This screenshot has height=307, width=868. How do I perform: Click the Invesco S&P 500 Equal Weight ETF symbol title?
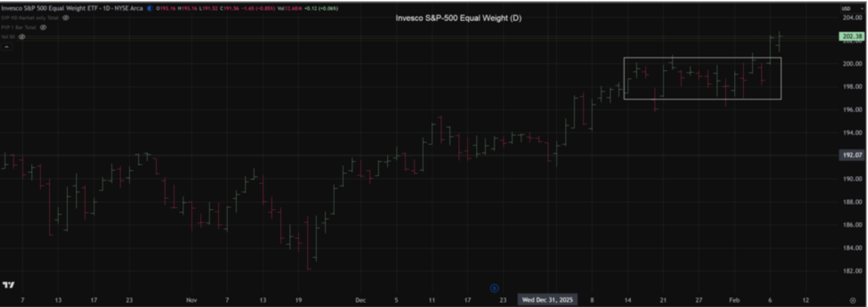coord(72,8)
